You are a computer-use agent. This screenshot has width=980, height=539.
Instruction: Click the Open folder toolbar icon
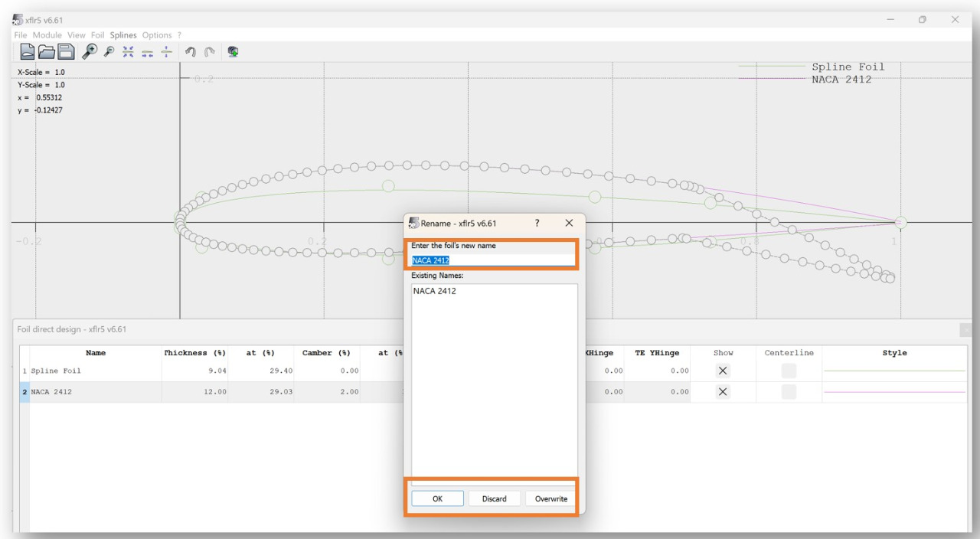point(47,52)
